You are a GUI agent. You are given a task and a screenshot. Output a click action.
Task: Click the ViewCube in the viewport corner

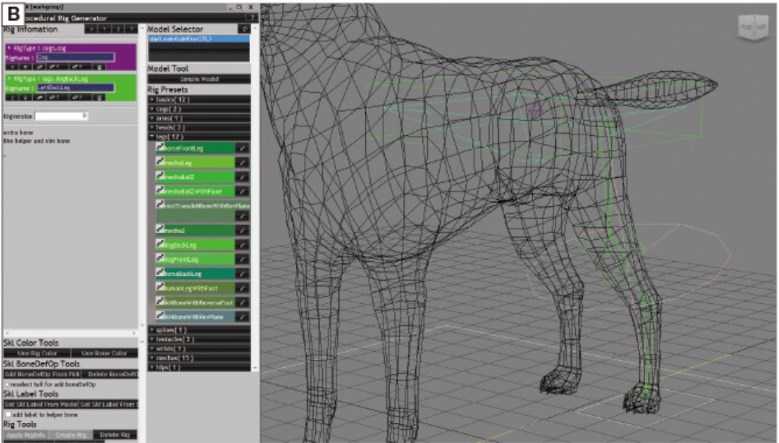753,27
